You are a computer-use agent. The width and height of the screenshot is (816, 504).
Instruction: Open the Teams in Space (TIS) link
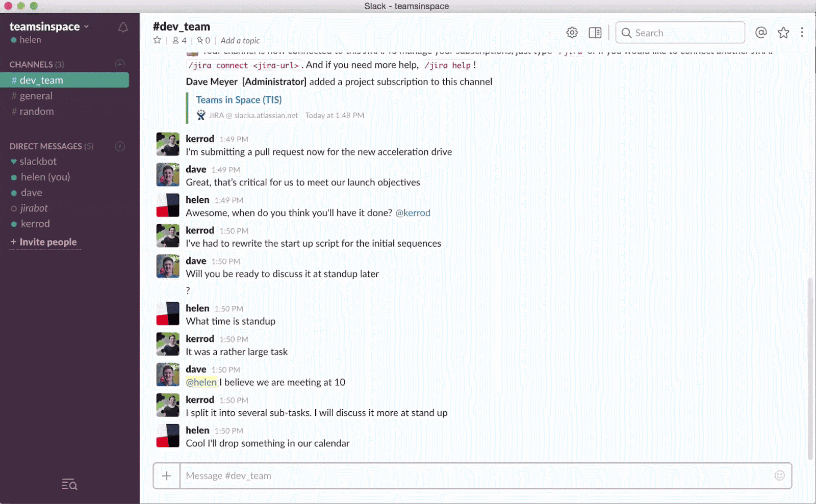pyautogui.click(x=239, y=100)
